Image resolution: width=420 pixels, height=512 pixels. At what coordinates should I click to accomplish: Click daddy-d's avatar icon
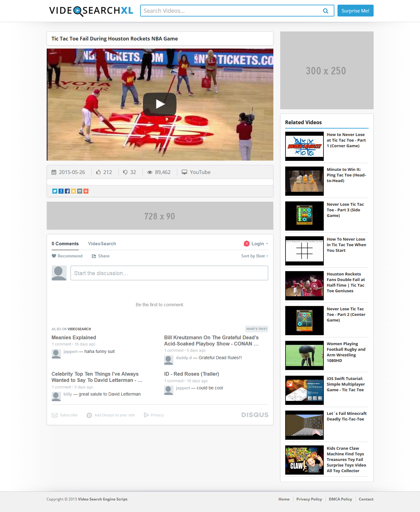coord(169,360)
